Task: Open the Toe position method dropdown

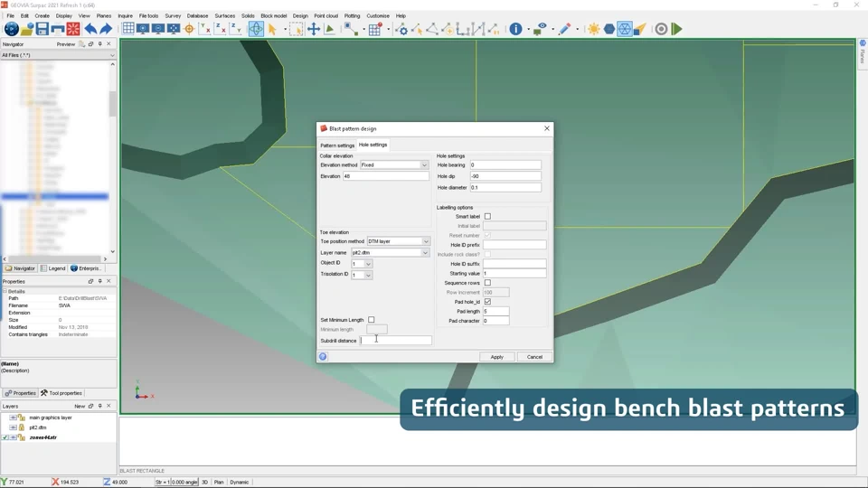Action: point(425,241)
